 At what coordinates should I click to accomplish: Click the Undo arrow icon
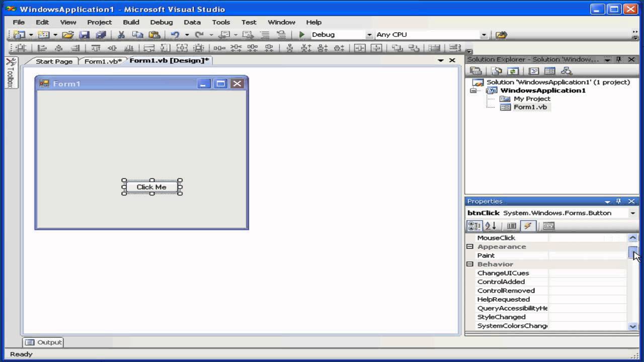pos(175,35)
